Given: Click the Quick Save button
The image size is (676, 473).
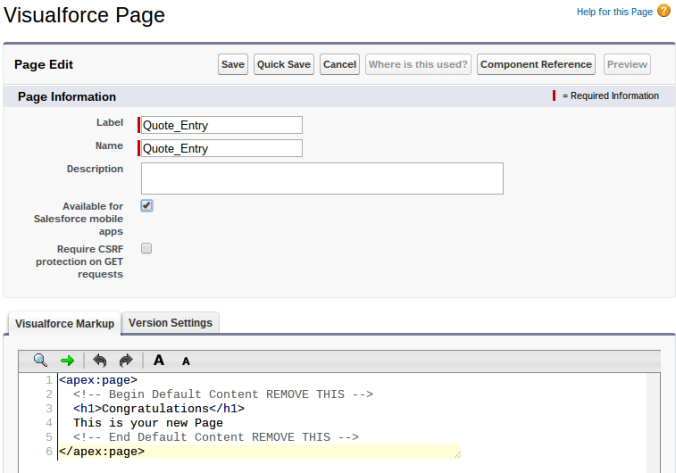Looking at the screenshot, I should point(284,64).
